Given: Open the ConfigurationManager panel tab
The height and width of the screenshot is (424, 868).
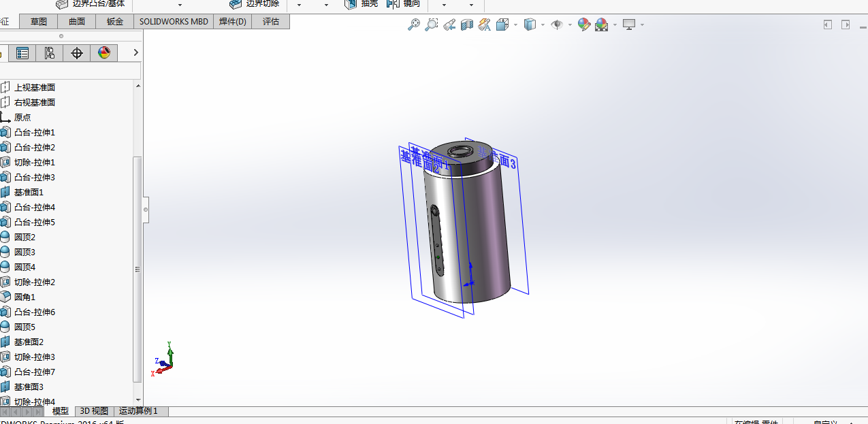Looking at the screenshot, I should pos(50,53).
